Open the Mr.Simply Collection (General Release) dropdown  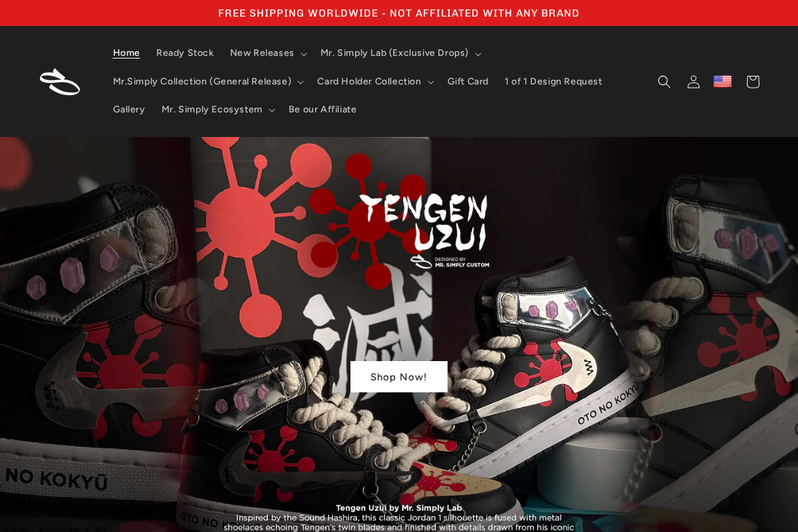[x=207, y=81]
